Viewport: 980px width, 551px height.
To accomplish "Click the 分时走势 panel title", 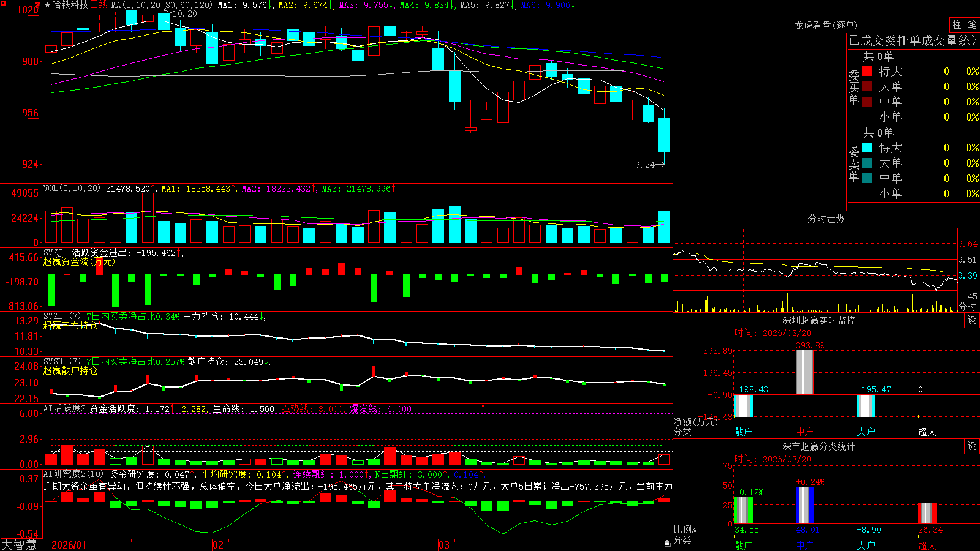I will point(826,219).
